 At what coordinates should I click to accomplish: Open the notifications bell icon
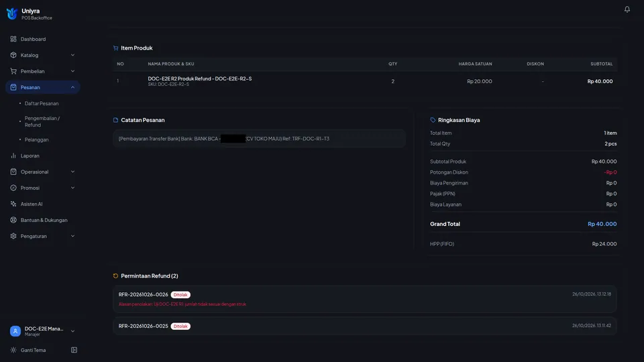627,9
